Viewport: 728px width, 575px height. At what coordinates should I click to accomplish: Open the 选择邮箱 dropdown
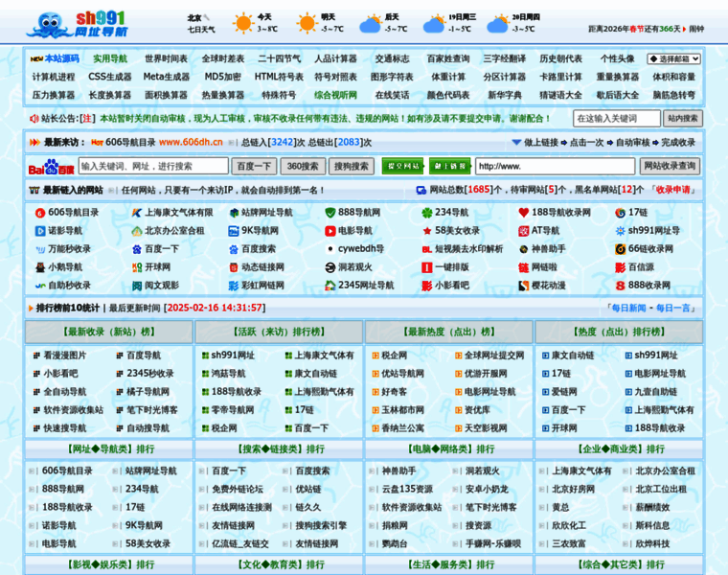pyautogui.click(x=673, y=59)
